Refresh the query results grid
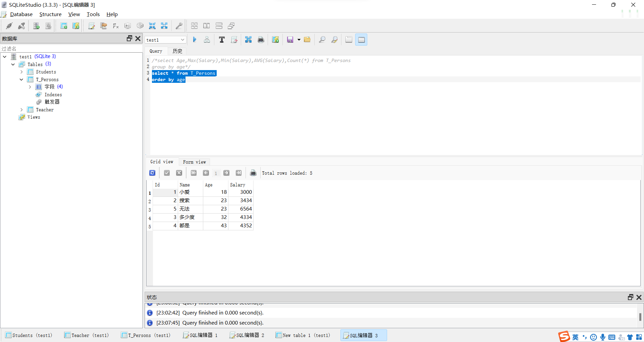 click(152, 173)
